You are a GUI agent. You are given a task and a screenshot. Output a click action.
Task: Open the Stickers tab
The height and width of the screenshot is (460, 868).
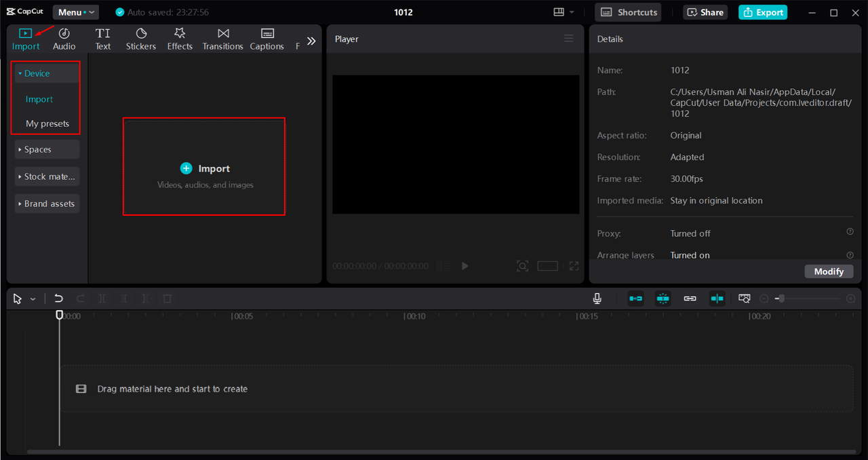(x=141, y=39)
